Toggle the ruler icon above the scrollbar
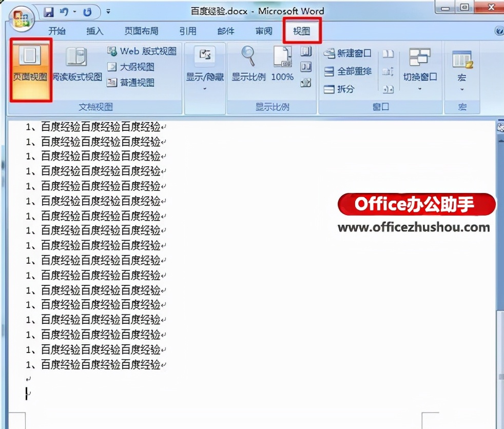Viewport: 504px width, 429px height. coord(500,127)
